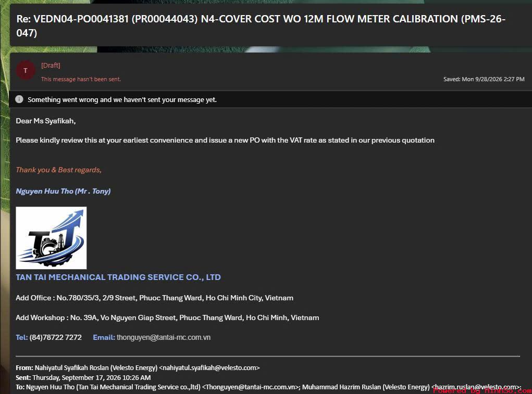Click the line requesting a new PO
Viewport: 532px width, 394px height.
click(x=225, y=140)
